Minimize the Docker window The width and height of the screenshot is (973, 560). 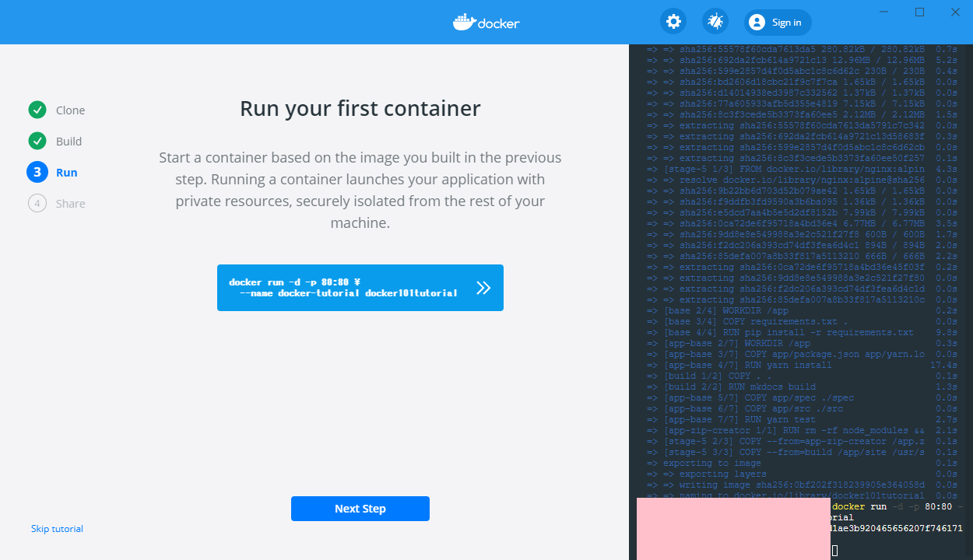pyautogui.click(x=883, y=12)
